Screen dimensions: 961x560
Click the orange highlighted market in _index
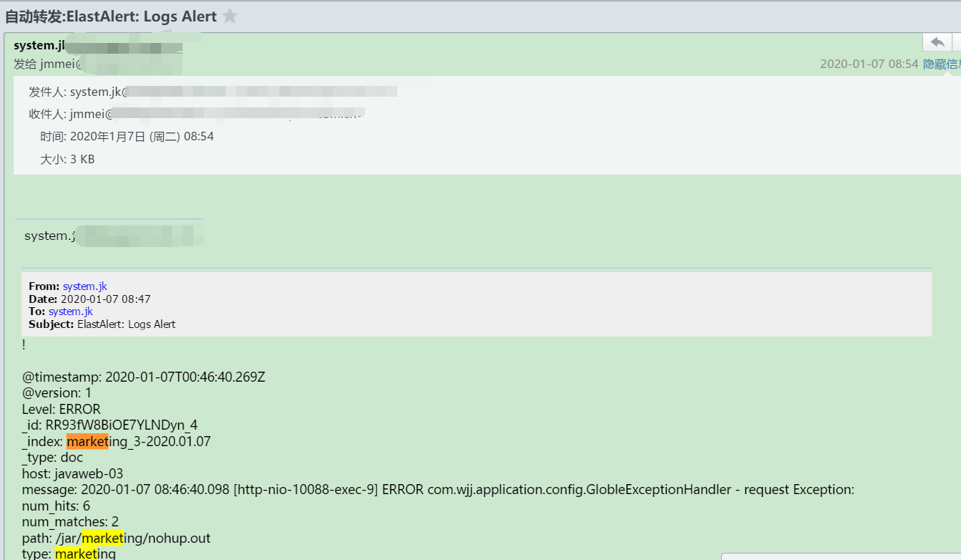point(87,442)
